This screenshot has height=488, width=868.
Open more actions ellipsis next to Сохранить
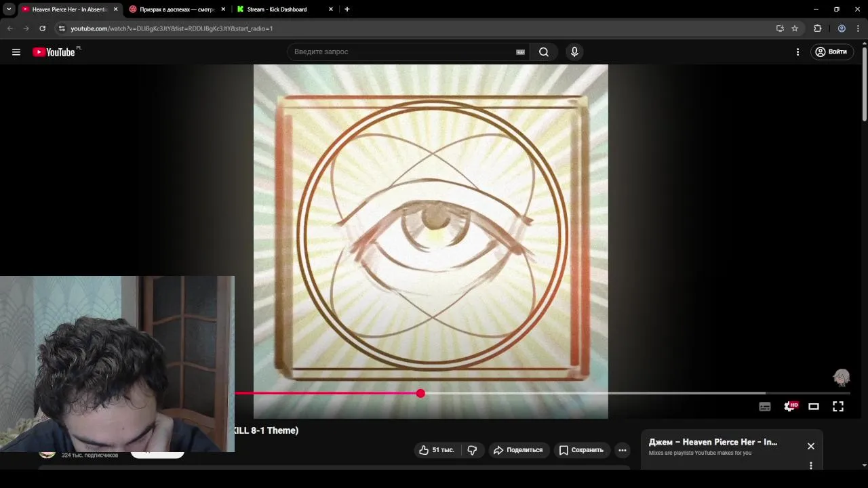pyautogui.click(x=623, y=450)
